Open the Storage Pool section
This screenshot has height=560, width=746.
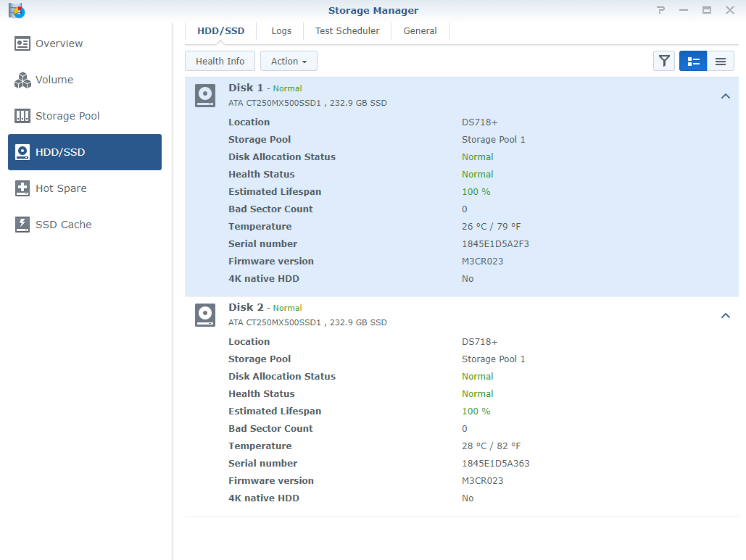coord(85,116)
